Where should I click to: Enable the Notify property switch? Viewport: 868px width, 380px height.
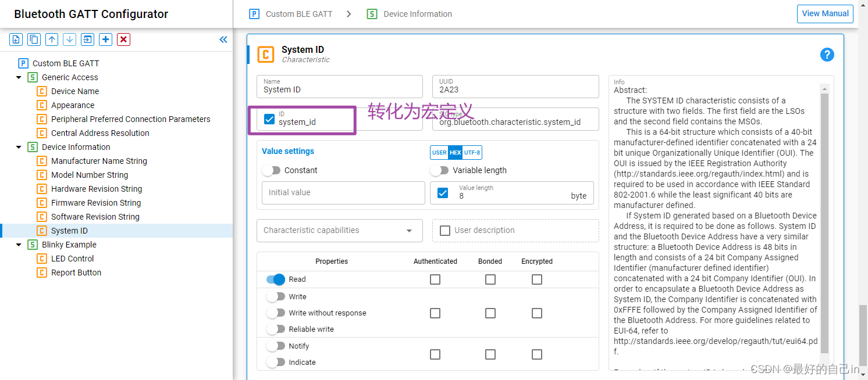(x=276, y=346)
